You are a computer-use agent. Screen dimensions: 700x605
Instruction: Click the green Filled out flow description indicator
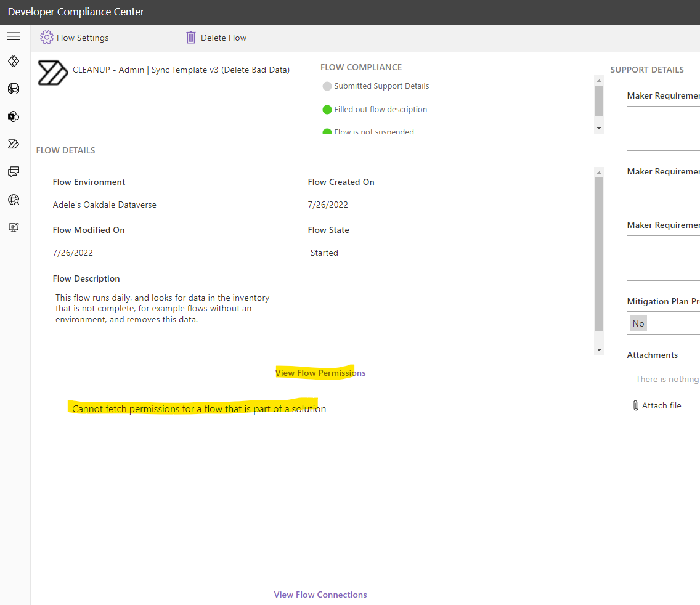(x=327, y=109)
